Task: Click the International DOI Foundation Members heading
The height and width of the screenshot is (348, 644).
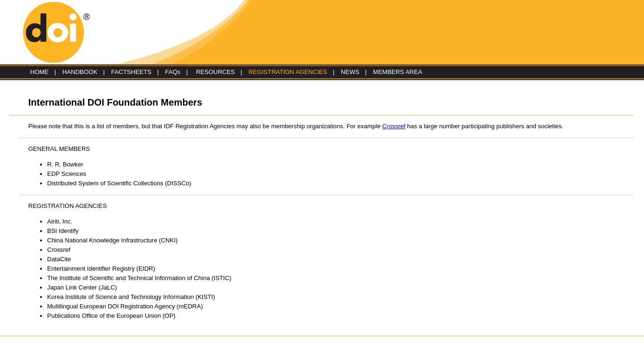Action: point(115,102)
